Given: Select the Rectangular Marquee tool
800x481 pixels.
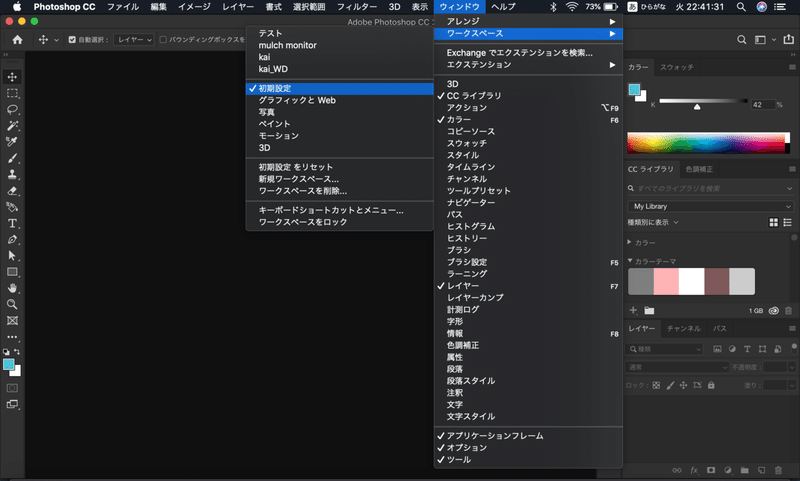Looking at the screenshot, I should [x=12, y=93].
